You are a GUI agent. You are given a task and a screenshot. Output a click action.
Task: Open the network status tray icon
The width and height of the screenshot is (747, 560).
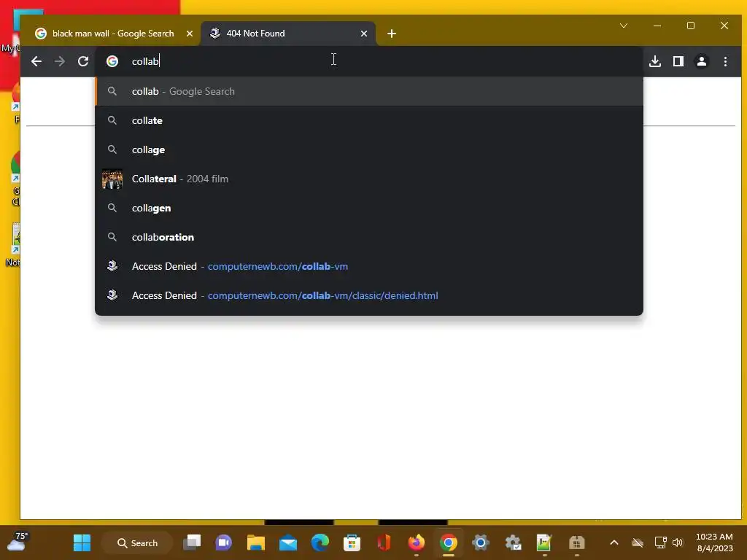(x=661, y=542)
